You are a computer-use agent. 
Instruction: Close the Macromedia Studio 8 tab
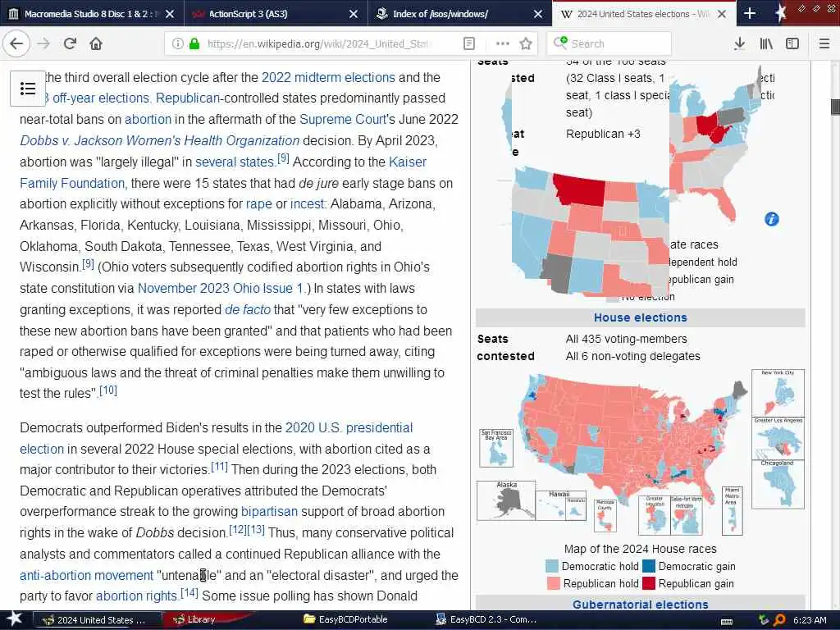[170, 14]
